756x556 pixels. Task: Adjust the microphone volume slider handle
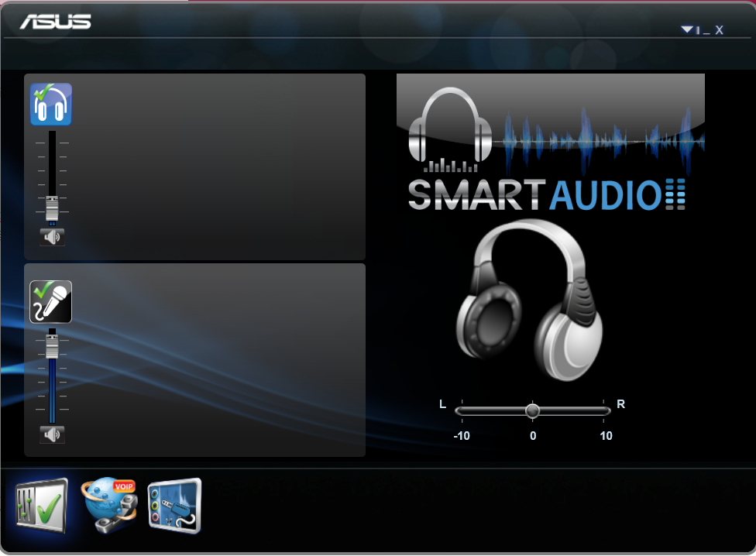tap(52, 346)
